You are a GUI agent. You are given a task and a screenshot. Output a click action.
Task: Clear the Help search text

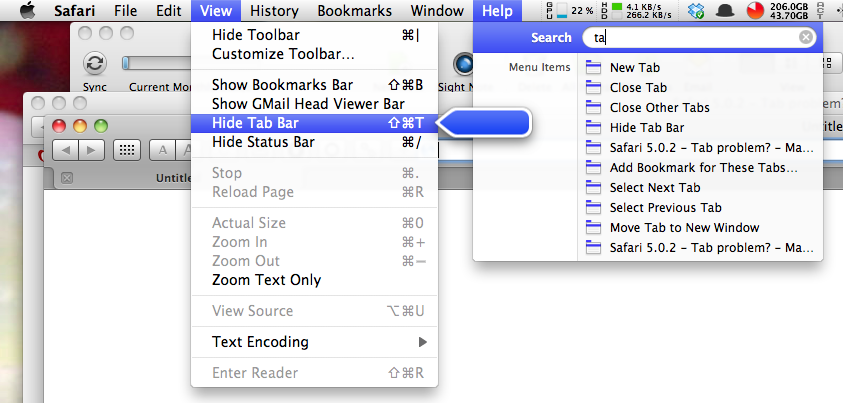[805, 37]
